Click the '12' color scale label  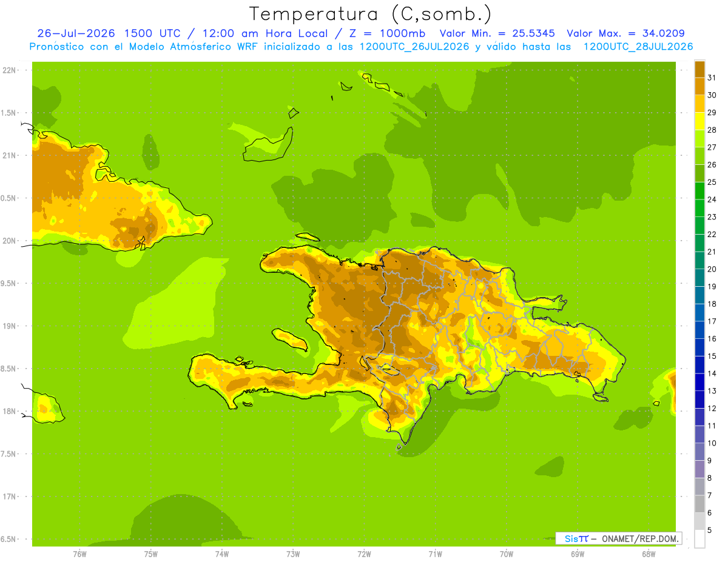pos(712,408)
